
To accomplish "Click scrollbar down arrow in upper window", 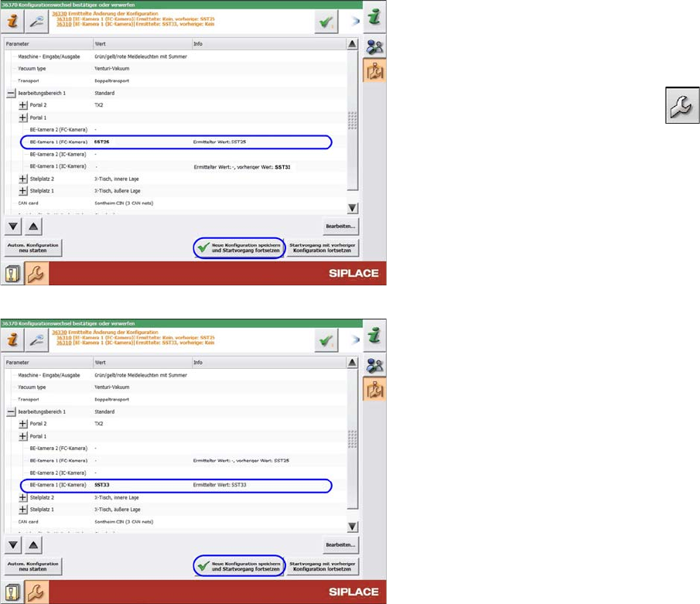I will click(x=352, y=208).
